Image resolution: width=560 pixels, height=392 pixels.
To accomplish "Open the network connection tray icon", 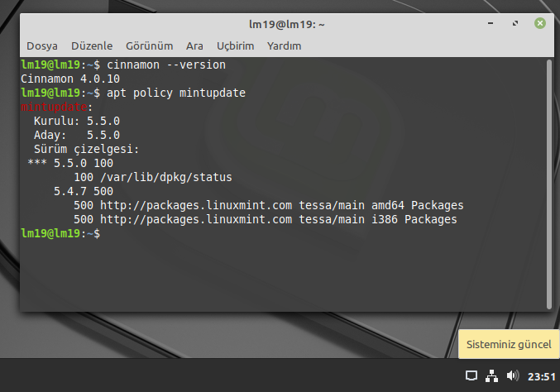I will click(492, 376).
